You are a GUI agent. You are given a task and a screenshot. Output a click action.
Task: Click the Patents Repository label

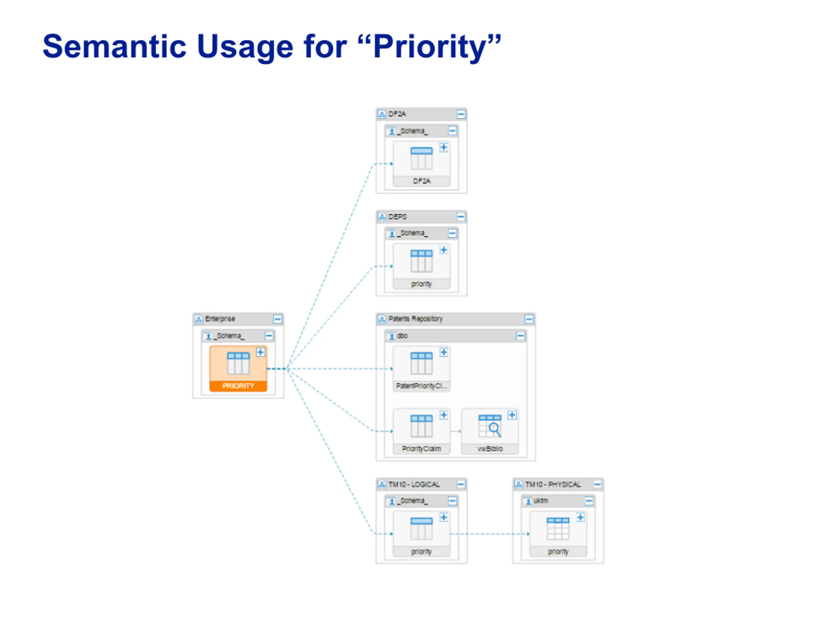[x=415, y=319]
